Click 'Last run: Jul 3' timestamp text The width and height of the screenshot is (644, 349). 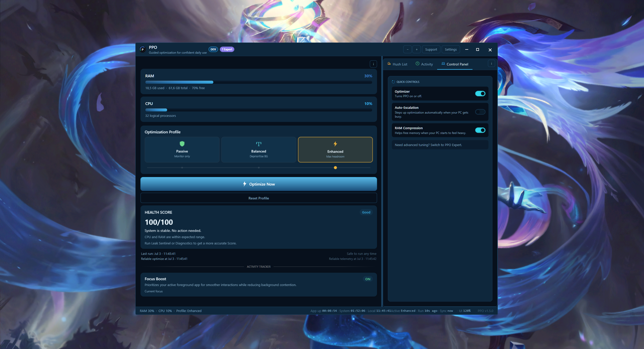click(x=158, y=254)
